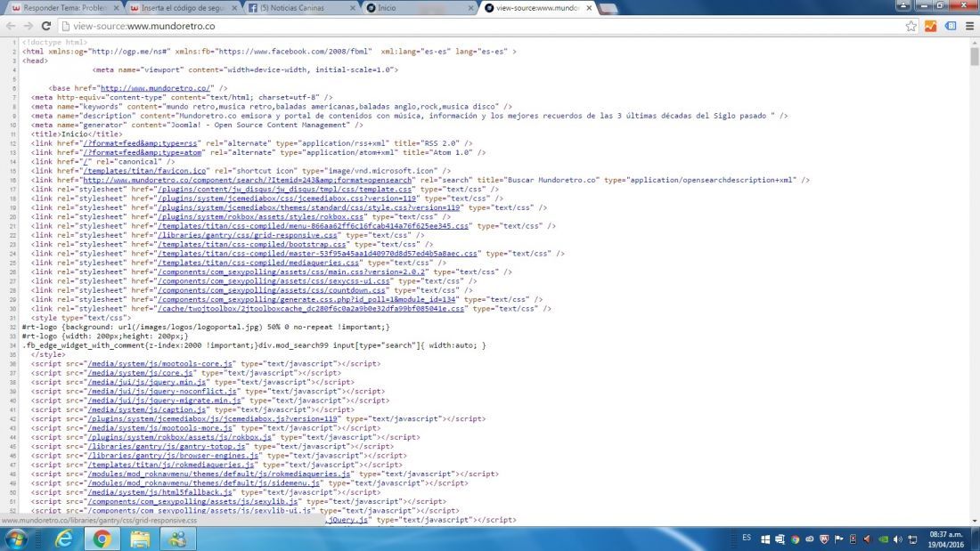Launch Internet Explorer from the taskbar

coord(63,539)
